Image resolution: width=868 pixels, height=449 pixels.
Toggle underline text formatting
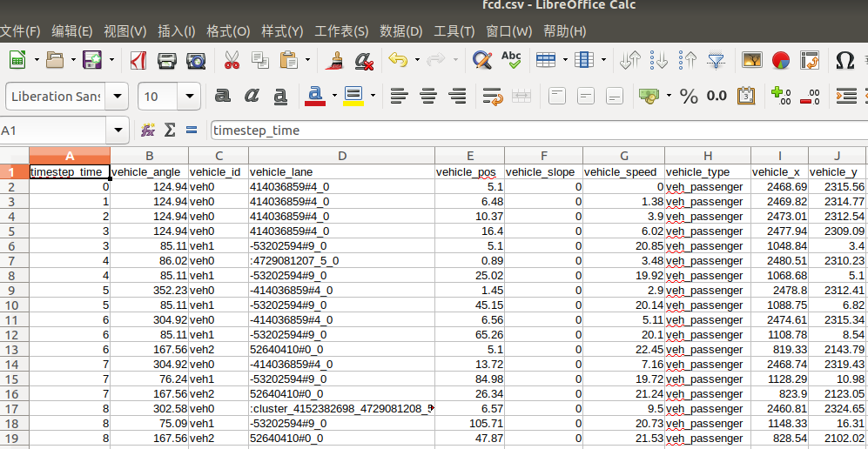click(x=280, y=97)
